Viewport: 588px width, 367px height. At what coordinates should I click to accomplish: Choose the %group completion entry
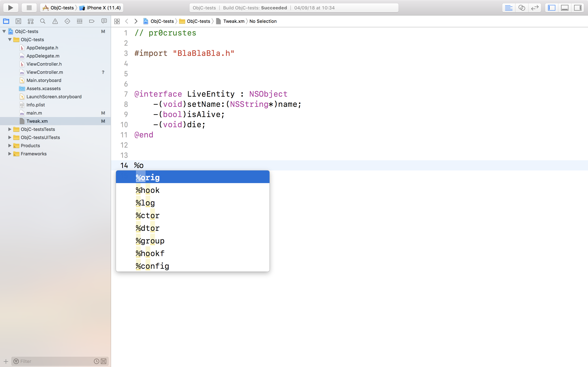click(150, 241)
